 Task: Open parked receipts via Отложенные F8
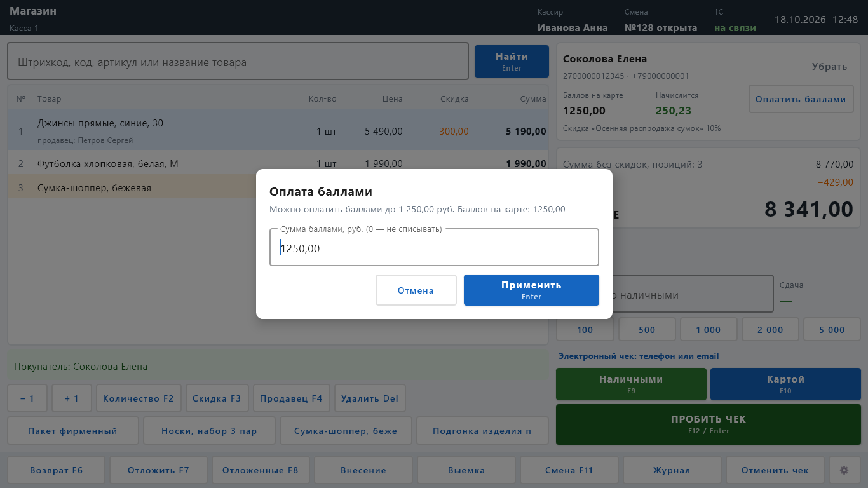[261, 470]
